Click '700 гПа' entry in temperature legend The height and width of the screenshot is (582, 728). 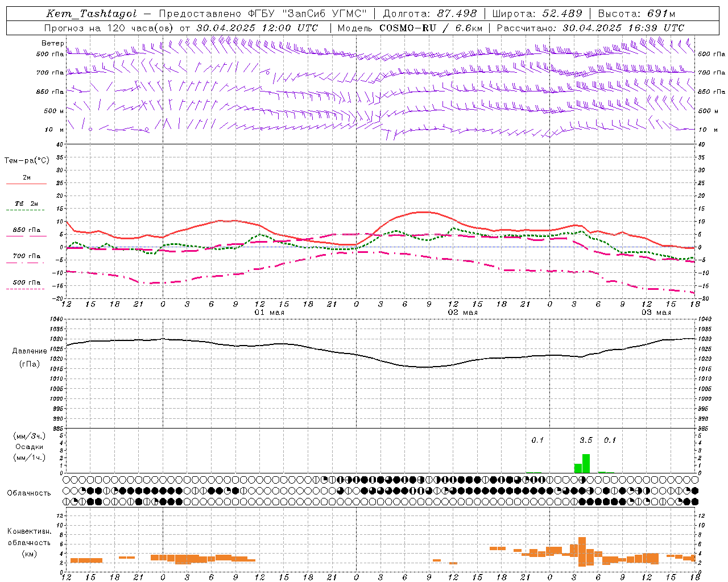coord(27,256)
